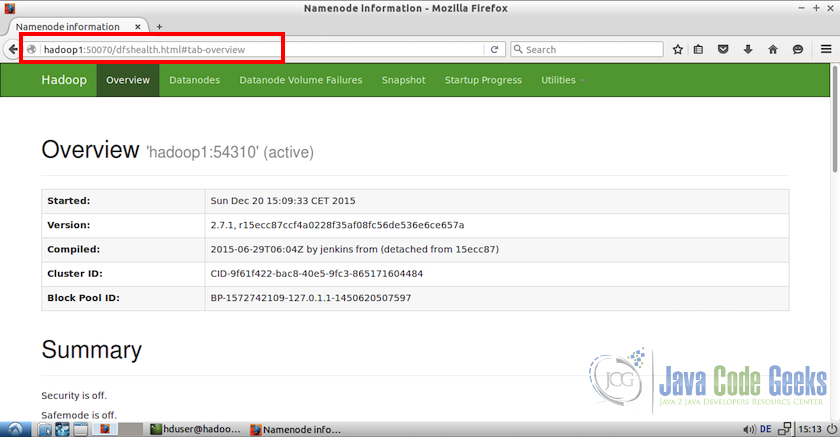Select the Namenode information browser tab
The height and width of the screenshot is (437, 840).
tap(78, 26)
